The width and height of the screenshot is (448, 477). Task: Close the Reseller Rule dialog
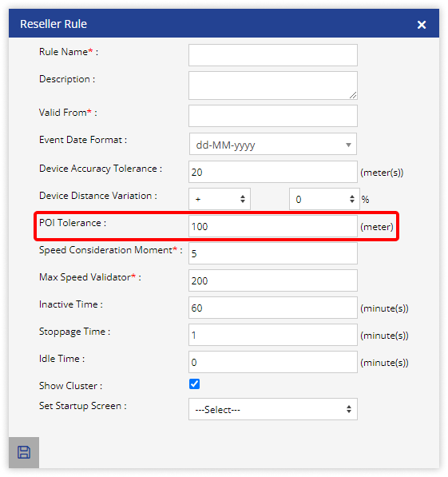click(422, 25)
